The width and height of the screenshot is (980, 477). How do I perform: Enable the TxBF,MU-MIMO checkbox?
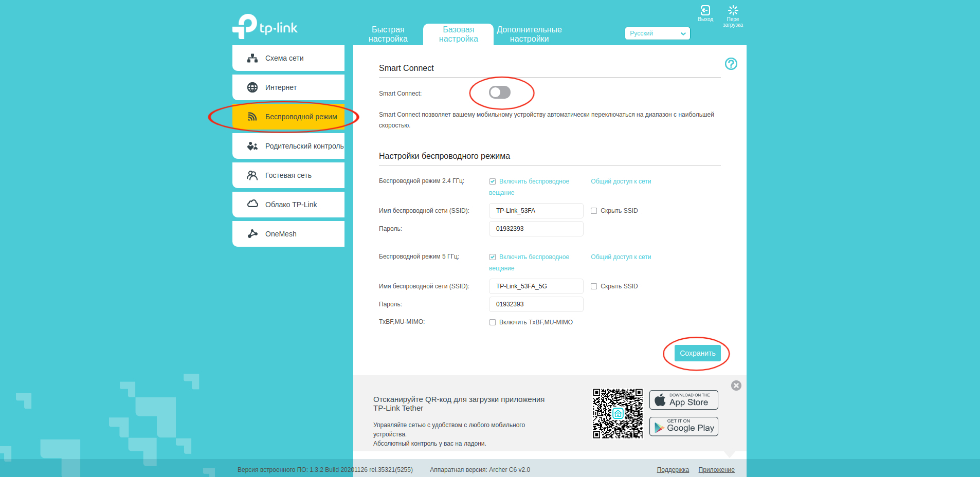tap(493, 322)
